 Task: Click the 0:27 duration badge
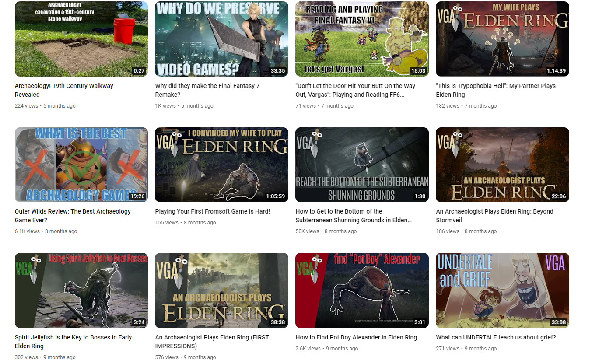(x=139, y=71)
